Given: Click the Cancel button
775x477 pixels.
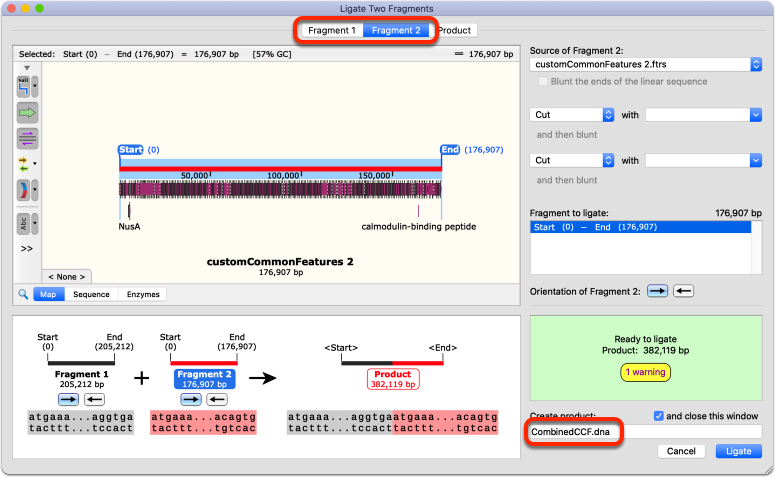Looking at the screenshot, I should pyautogui.click(x=681, y=451).
